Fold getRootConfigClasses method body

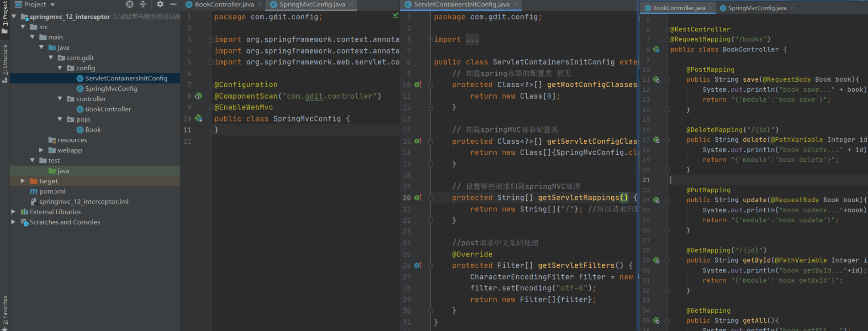pos(430,84)
